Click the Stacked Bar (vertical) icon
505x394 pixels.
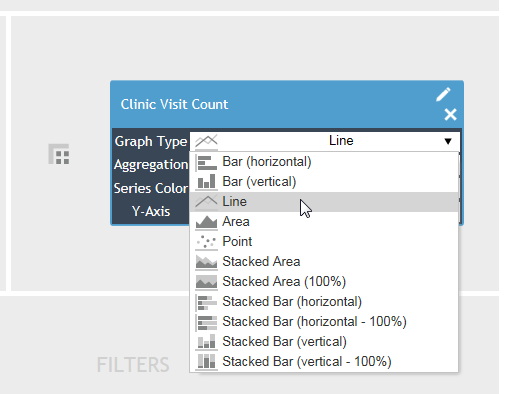(206, 342)
